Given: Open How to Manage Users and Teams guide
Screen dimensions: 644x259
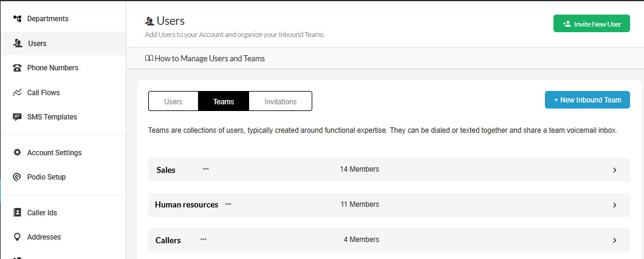Looking at the screenshot, I should (205, 59).
